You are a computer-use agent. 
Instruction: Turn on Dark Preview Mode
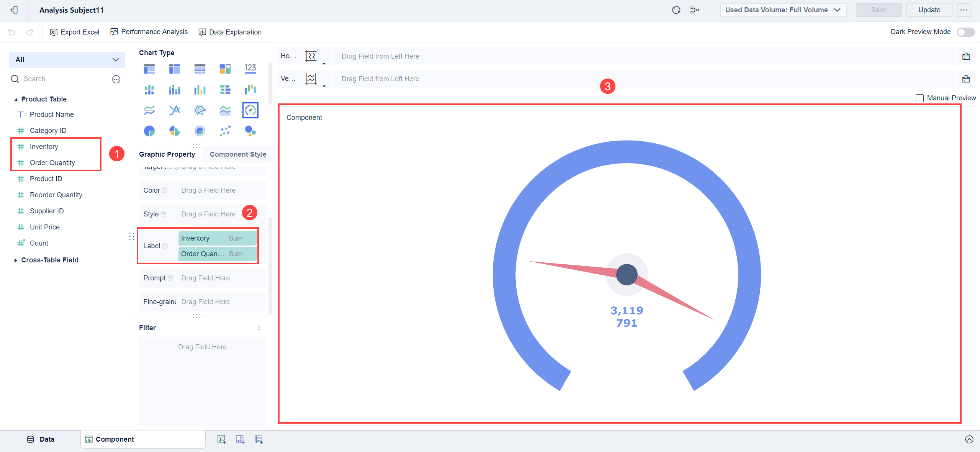click(x=965, y=32)
